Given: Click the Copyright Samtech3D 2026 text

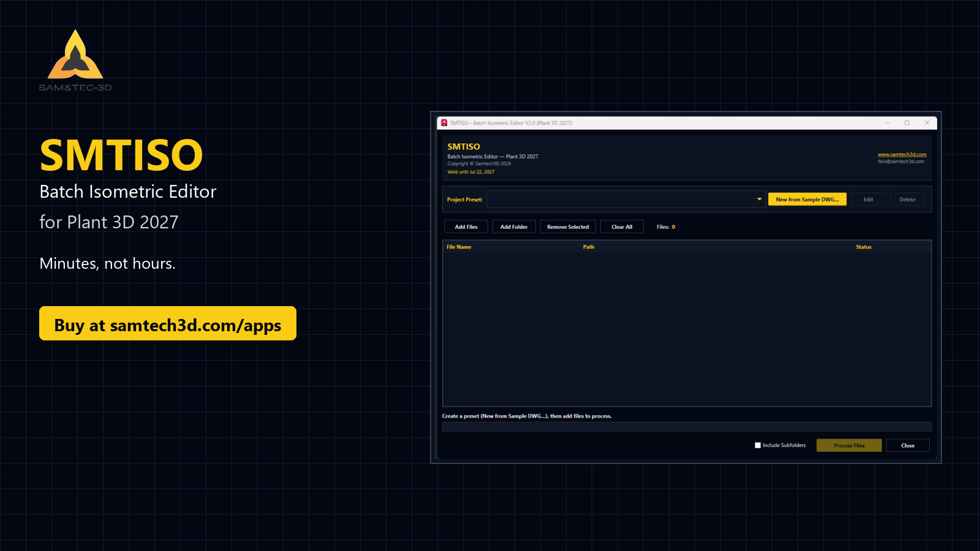Looking at the screenshot, I should pyautogui.click(x=479, y=164).
